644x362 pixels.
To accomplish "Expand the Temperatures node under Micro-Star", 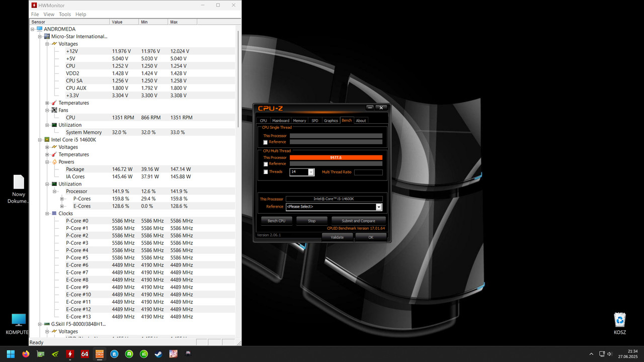I will coord(47,103).
